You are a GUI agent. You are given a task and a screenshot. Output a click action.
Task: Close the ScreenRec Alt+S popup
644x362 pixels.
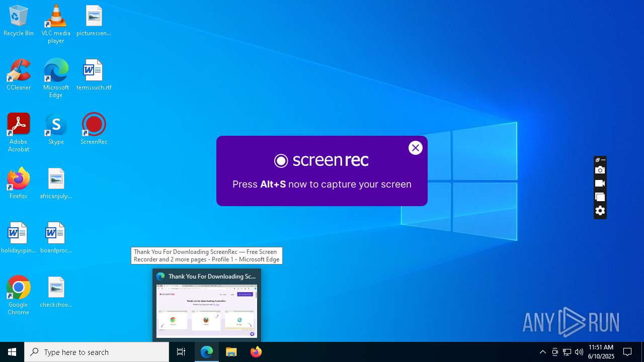[x=416, y=148]
